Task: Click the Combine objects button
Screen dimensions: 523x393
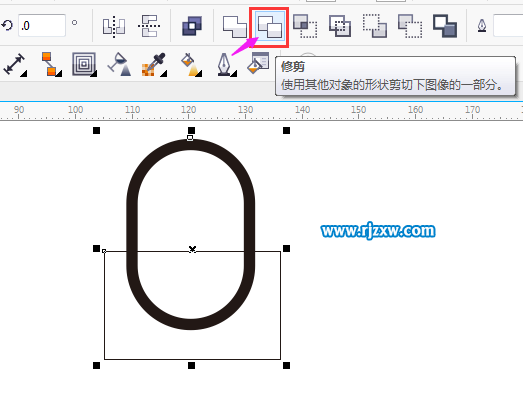Action: [x=192, y=26]
